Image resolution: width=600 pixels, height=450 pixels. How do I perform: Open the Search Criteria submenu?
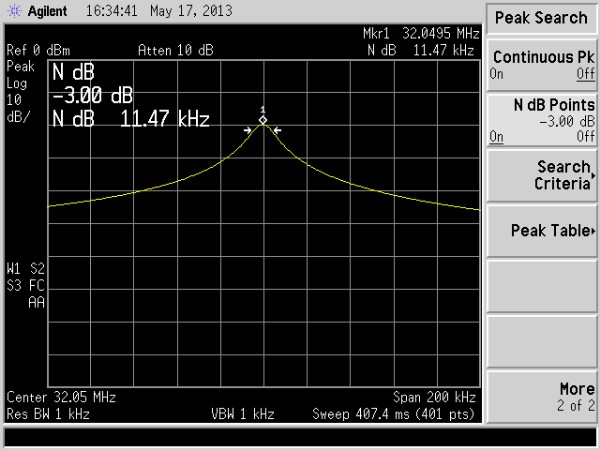541,176
